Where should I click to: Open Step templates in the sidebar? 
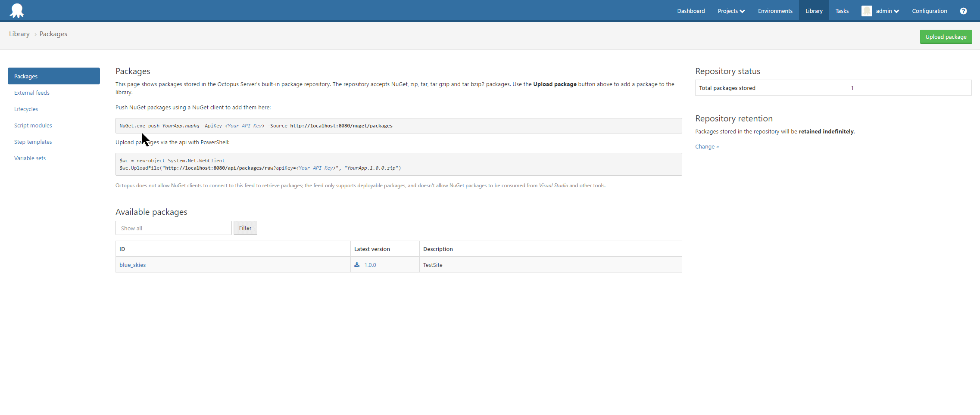(x=33, y=142)
